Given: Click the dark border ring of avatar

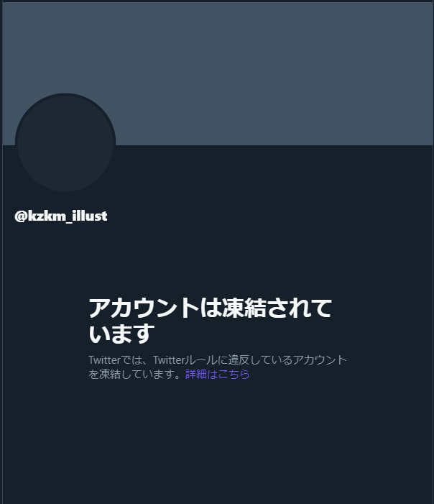Looking at the screenshot, I should [x=65, y=94].
